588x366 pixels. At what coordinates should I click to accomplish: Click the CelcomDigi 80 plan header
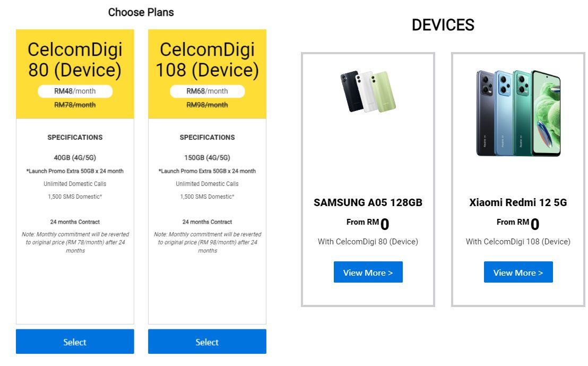[x=74, y=59]
